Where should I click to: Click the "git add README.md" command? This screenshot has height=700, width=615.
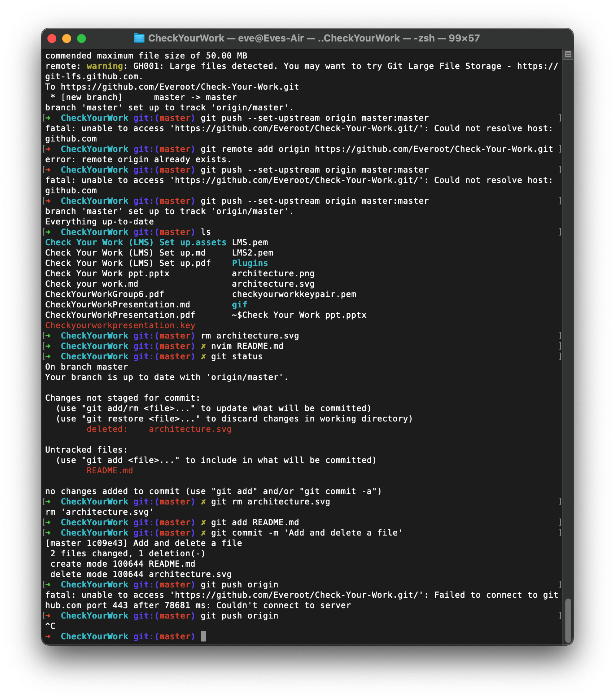(x=255, y=522)
